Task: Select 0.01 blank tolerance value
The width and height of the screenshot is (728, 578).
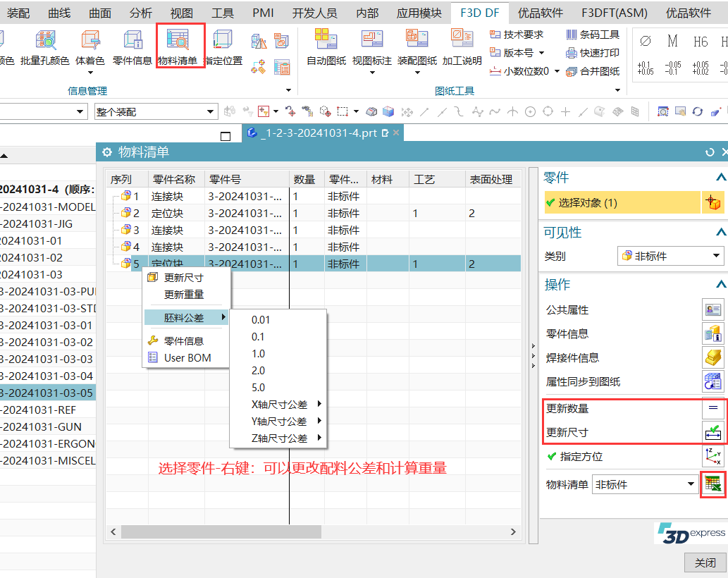Action: pos(261,320)
